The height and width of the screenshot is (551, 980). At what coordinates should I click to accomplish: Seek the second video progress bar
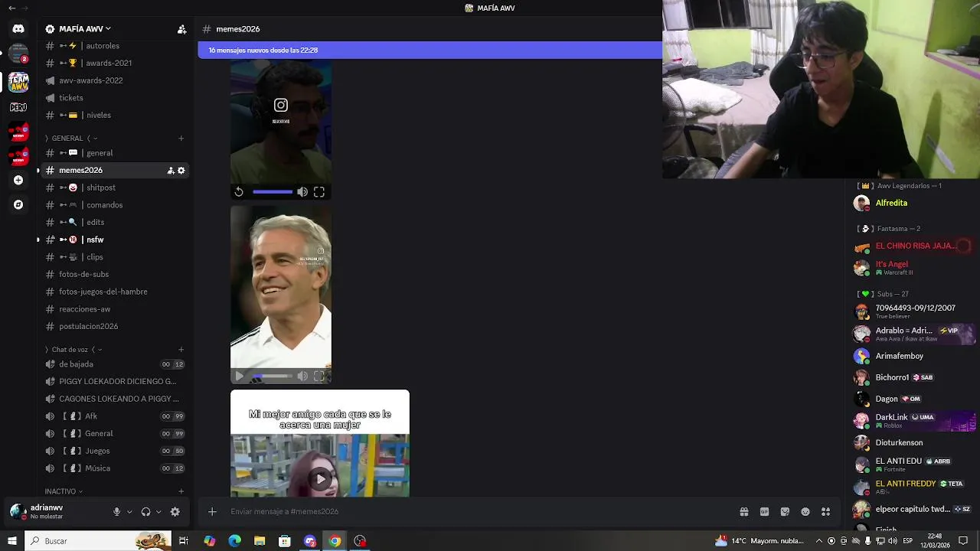(273, 376)
